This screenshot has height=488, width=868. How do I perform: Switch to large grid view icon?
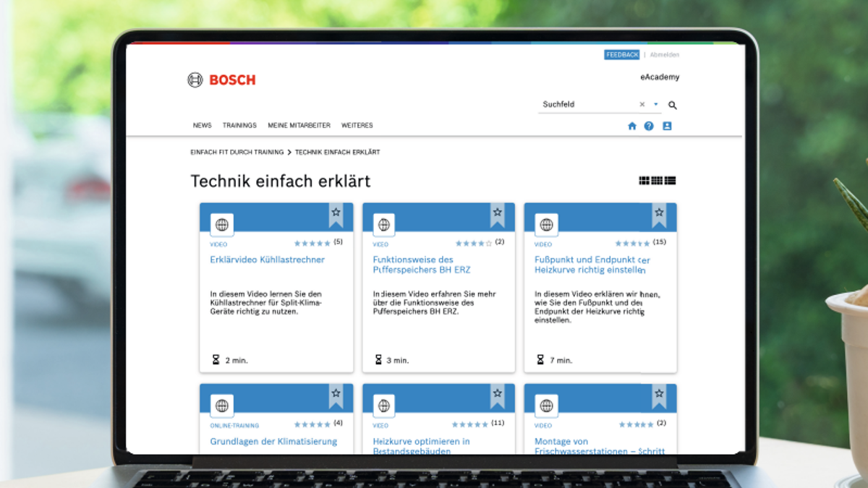tap(644, 181)
